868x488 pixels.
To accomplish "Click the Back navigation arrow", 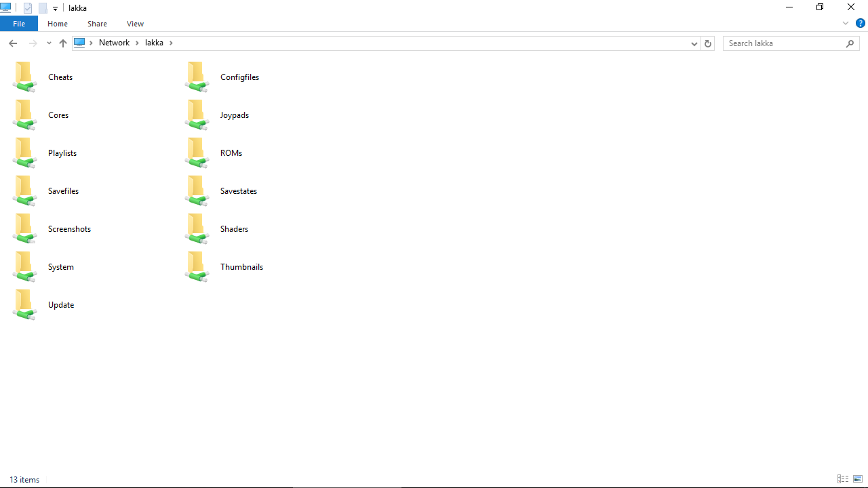I will tap(13, 43).
